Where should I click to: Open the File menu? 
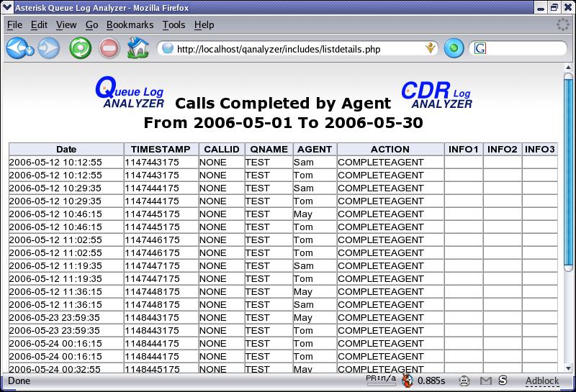point(14,24)
